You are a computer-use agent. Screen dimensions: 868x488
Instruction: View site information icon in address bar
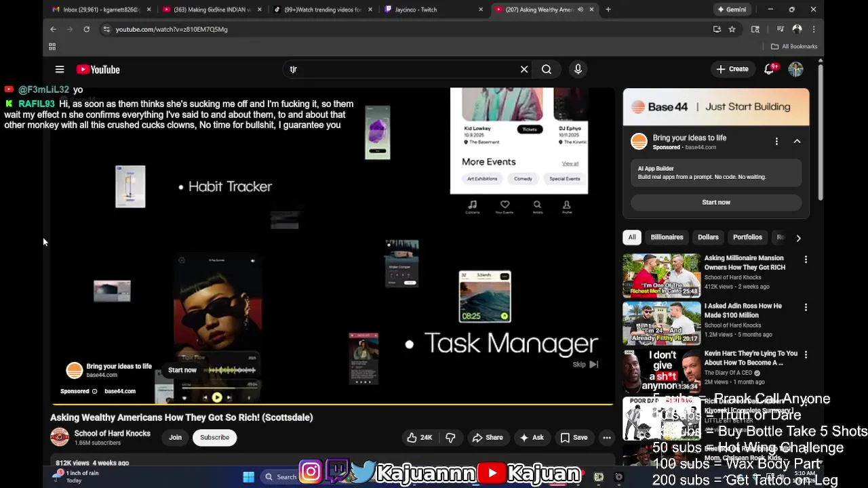click(106, 29)
